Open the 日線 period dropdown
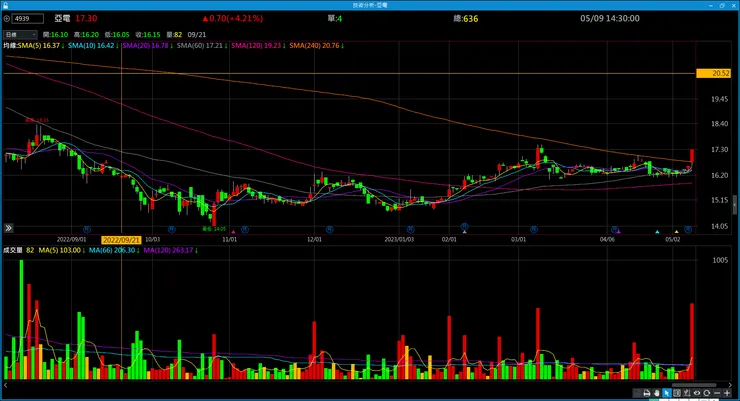740x401 pixels. click(20, 35)
